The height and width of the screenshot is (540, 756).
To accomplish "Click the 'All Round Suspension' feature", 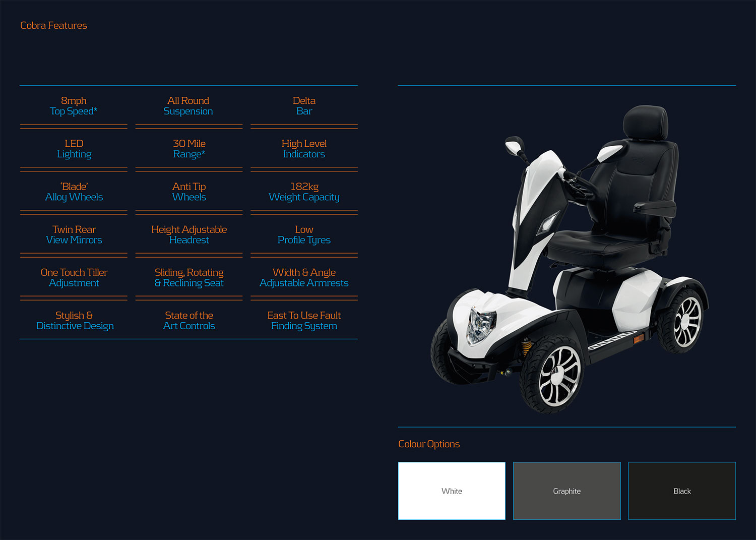I will tap(188, 106).
